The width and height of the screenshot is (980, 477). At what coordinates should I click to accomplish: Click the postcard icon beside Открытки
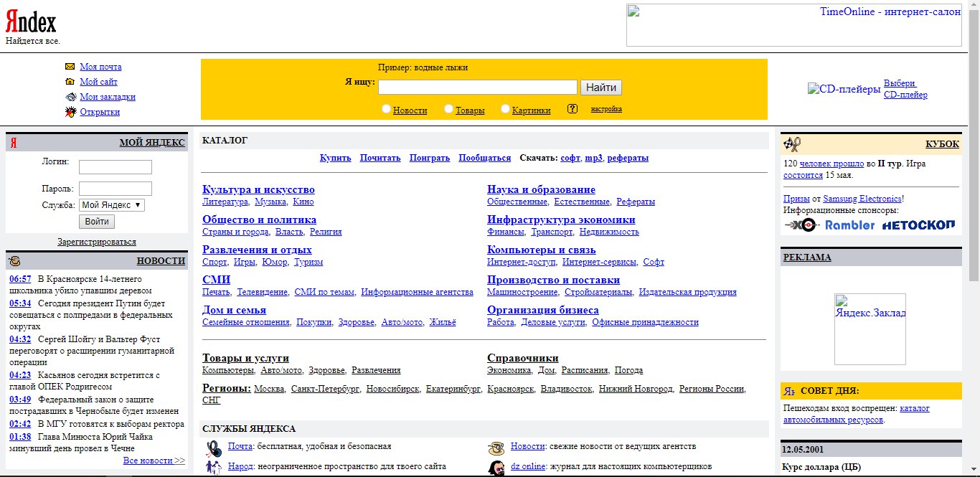pos(70,112)
